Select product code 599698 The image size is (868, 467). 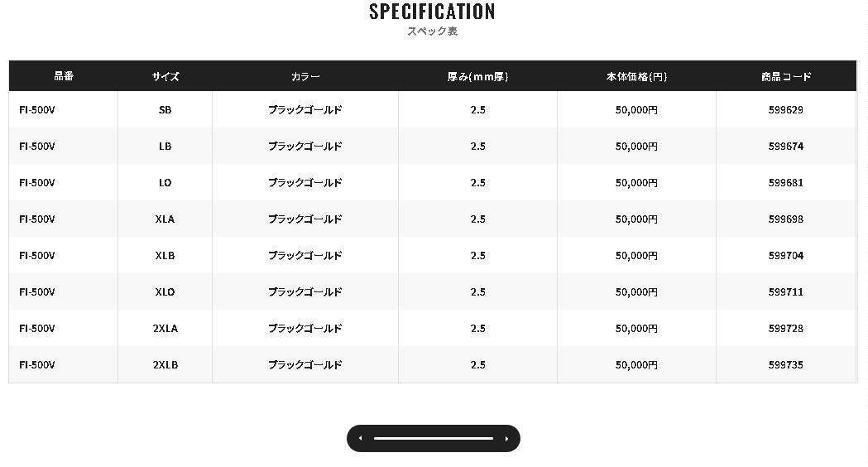point(786,219)
